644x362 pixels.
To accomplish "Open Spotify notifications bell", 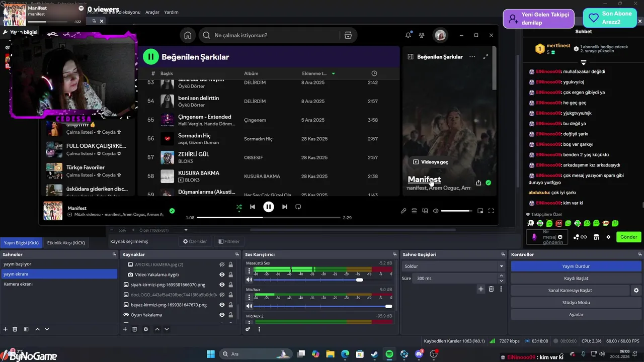I will (408, 35).
